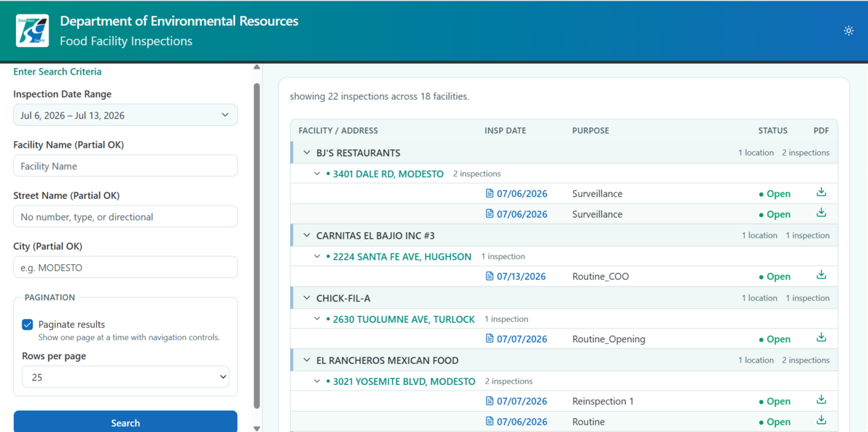
Task: Click the department logo in the header
Action: point(33,30)
